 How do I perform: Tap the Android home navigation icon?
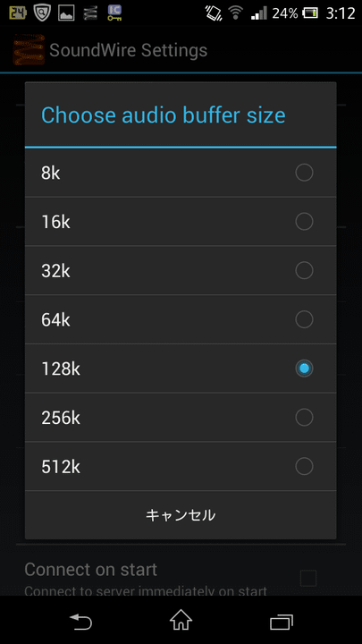click(x=181, y=620)
